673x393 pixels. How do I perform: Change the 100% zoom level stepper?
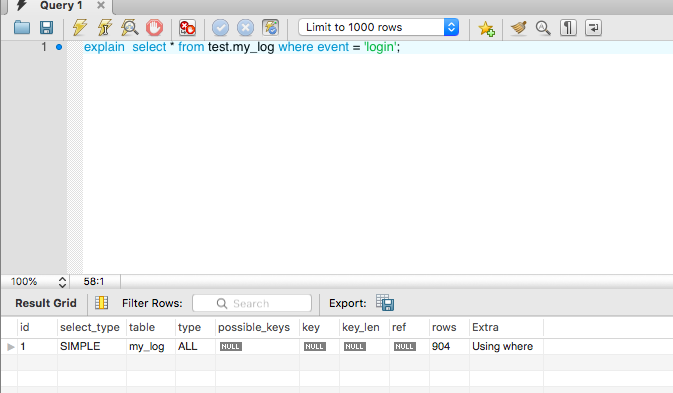[62, 282]
